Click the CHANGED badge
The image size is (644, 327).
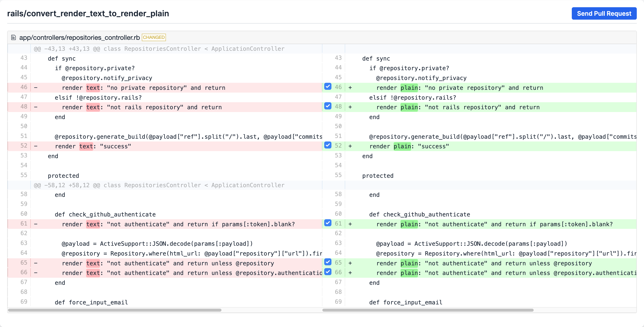click(x=154, y=37)
